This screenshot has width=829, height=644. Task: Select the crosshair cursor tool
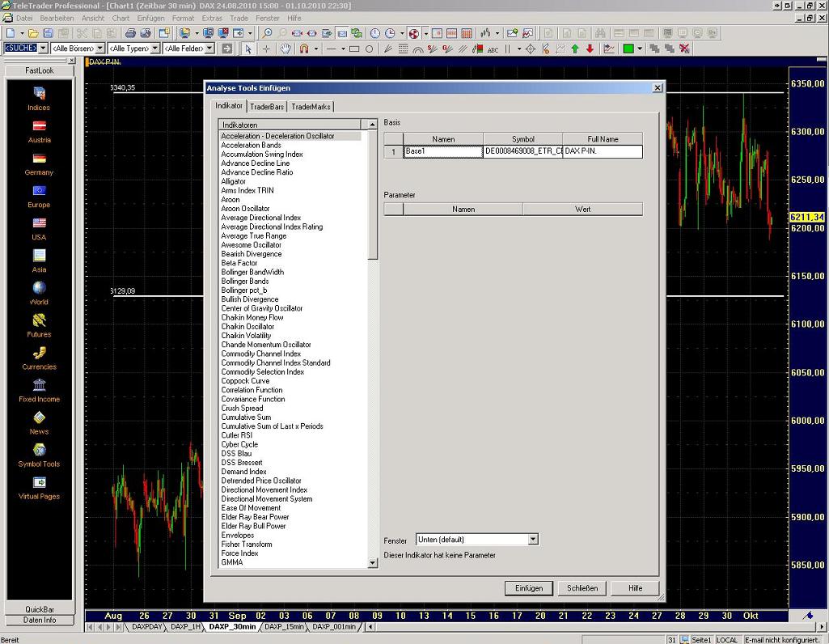pyautogui.click(x=266, y=49)
